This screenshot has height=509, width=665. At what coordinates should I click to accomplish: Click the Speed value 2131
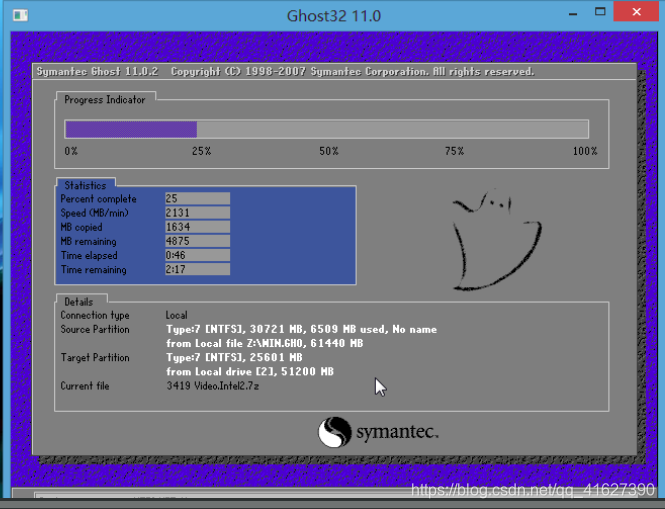coord(198,213)
